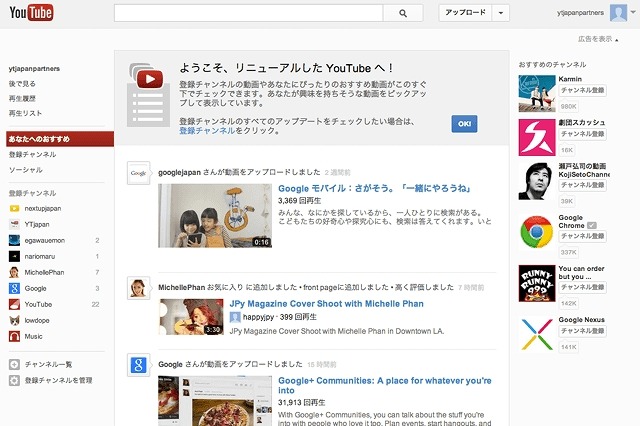Click Runny Runny 999 channel logo
The height and width of the screenshot is (426, 640).
(537, 283)
